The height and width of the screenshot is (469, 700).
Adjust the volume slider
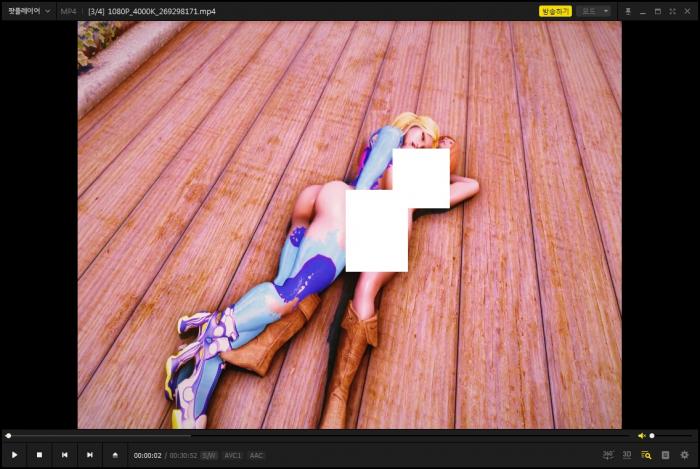point(671,436)
